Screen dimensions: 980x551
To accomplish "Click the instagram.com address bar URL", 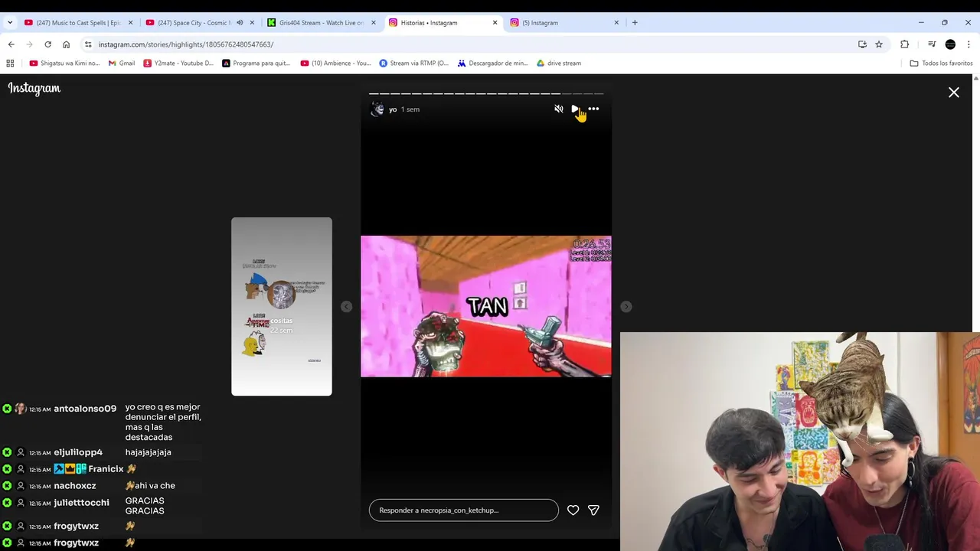I will point(185,44).
